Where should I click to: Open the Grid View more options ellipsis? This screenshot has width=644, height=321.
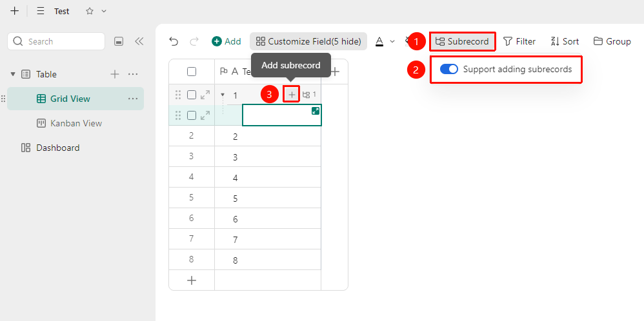[133, 99]
